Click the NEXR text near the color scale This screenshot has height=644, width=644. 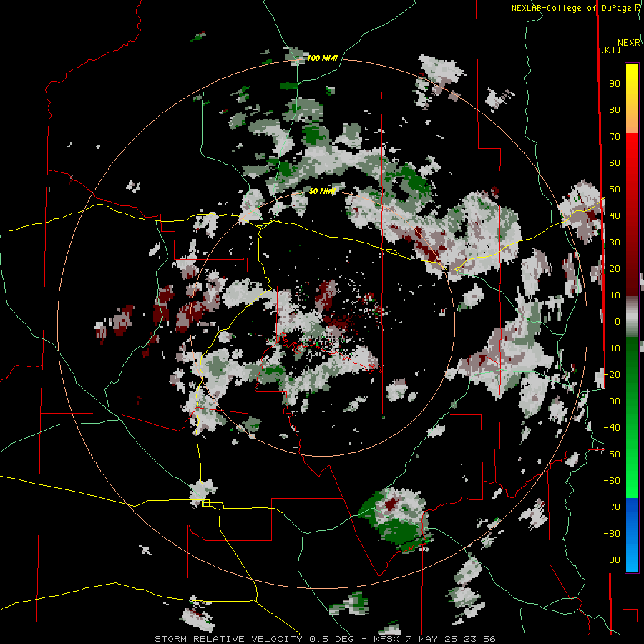click(x=629, y=43)
